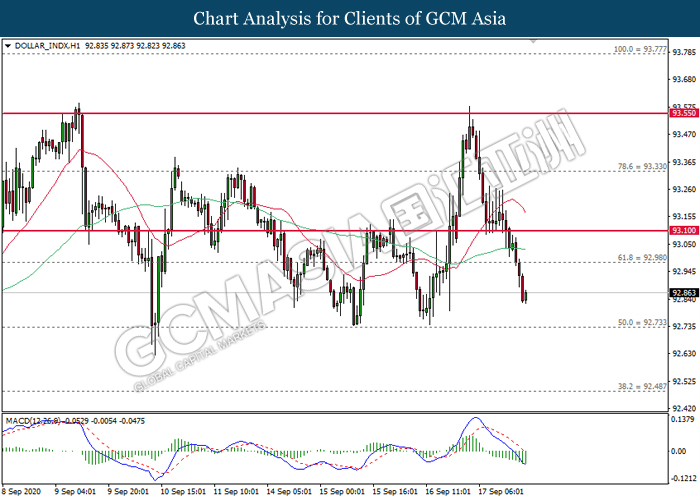Screen dimensions: 700x500
Task: Click the MACD indicator values label
Action: pyautogui.click(x=75, y=421)
